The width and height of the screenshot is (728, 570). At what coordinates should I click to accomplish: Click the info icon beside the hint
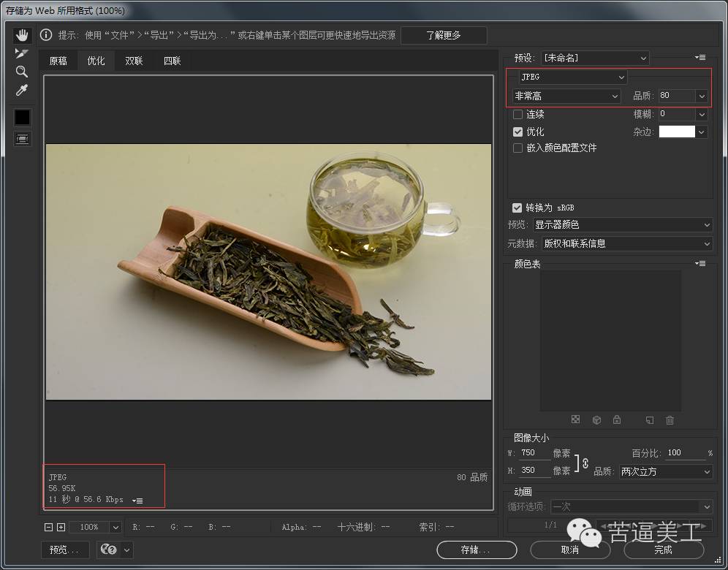(x=45, y=35)
